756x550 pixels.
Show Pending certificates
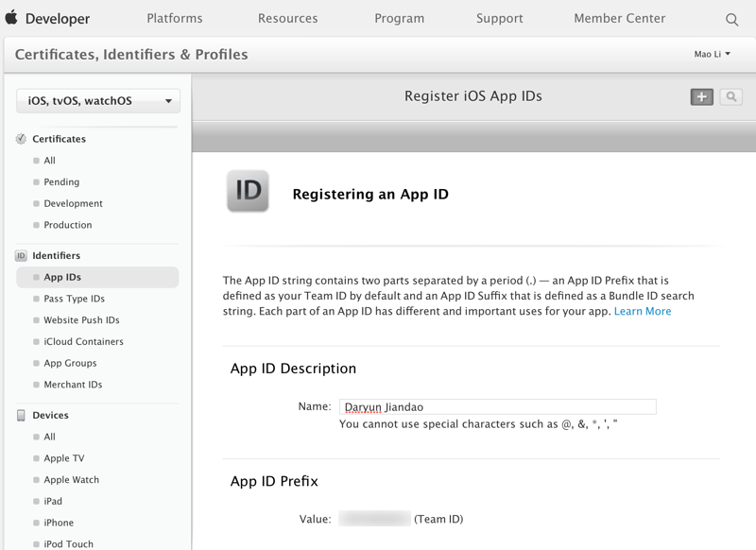[61, 182]
